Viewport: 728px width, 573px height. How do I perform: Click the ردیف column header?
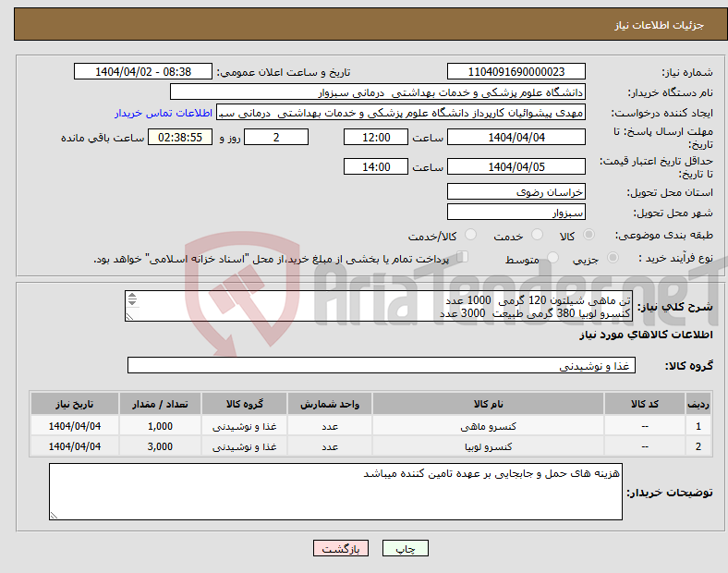point(698,404)
